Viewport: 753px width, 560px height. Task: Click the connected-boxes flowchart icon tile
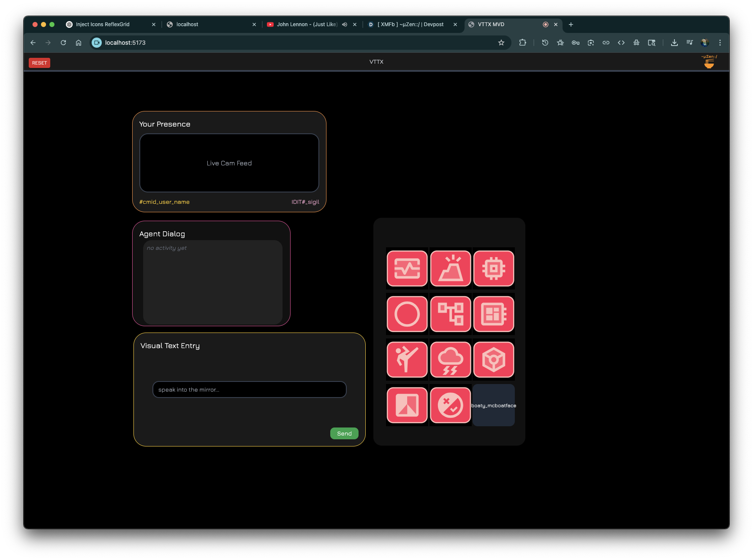[x=451, y=314]
